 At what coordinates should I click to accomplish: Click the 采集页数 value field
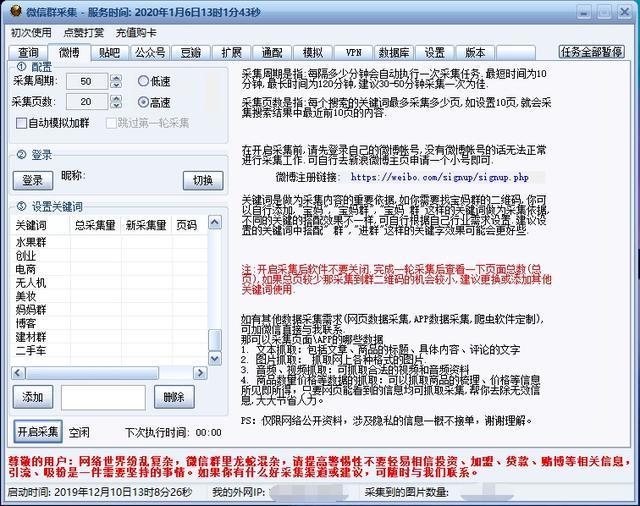[x=87, y=102]
